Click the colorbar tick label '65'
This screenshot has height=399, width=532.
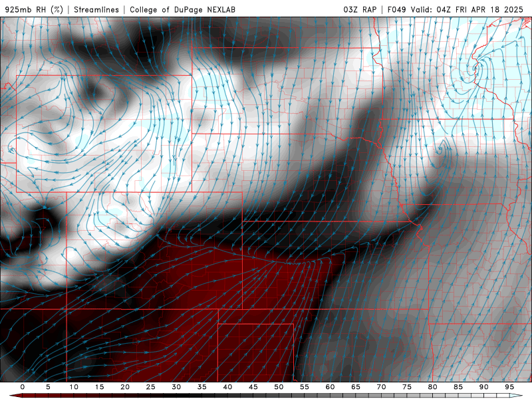(356, 387)
